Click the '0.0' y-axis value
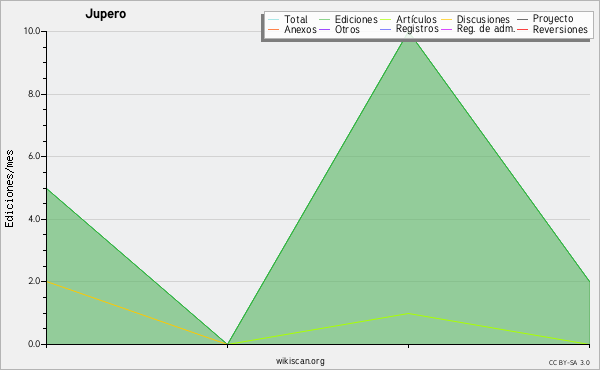600x370 pixels. [34, 344]
